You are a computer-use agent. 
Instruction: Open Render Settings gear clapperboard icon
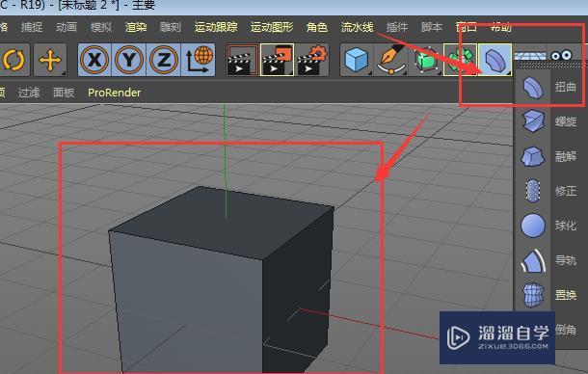click(x=312, y=60)
